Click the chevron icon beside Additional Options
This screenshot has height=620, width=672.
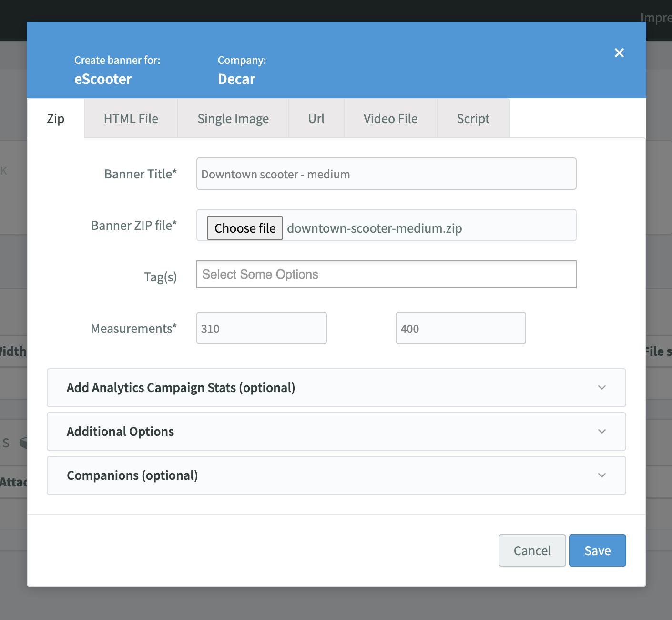coord(602,432)
